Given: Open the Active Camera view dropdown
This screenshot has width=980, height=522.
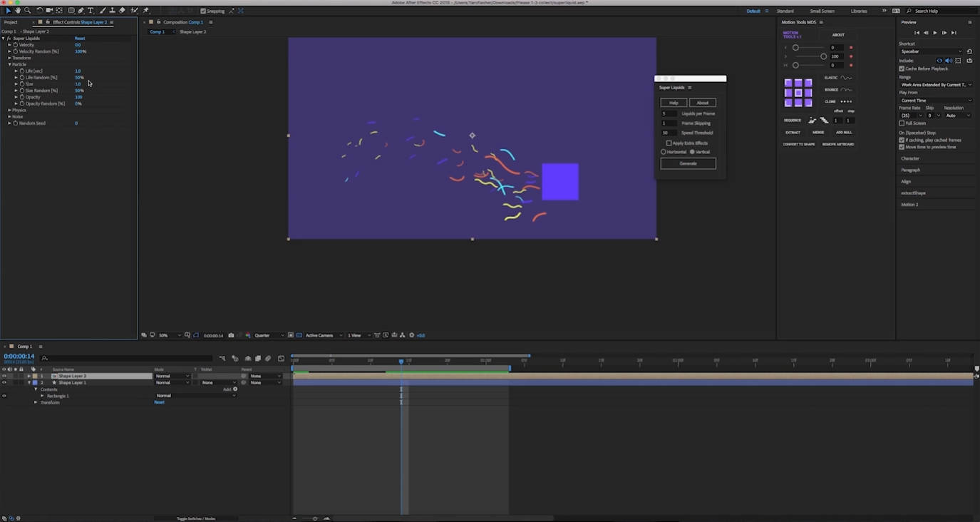Looking at the screenshot, I should [320, 335].
